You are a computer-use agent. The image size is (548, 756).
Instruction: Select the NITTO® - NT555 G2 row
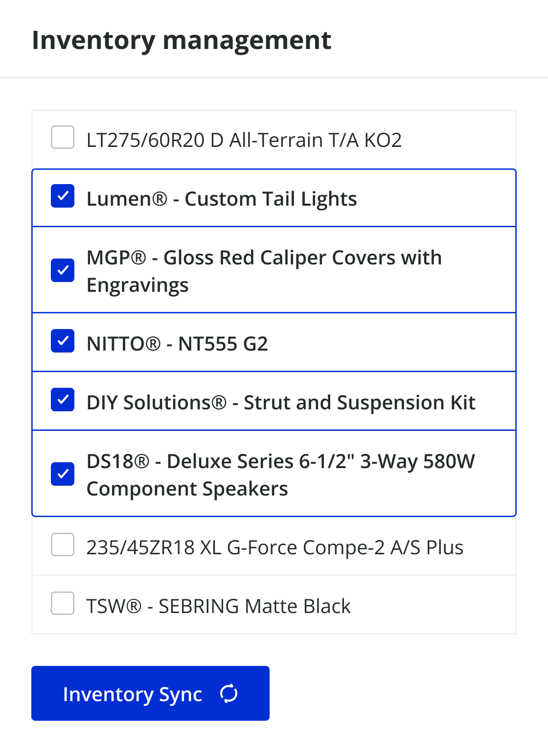click(x=274, y=342)
